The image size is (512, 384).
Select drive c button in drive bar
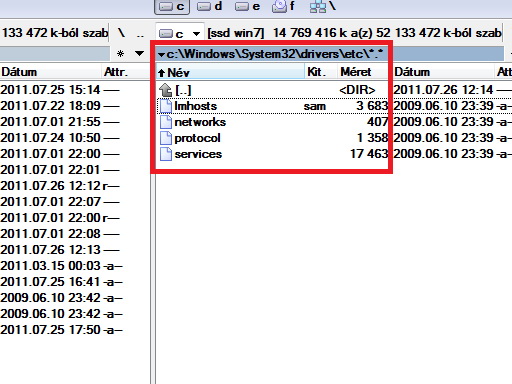(x=172, y=7)
